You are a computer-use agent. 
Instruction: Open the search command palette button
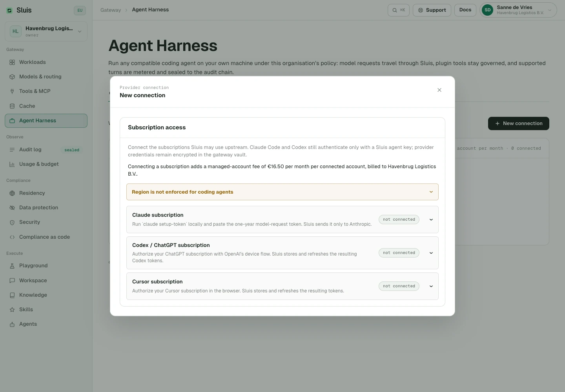click(x=399, y=10)
